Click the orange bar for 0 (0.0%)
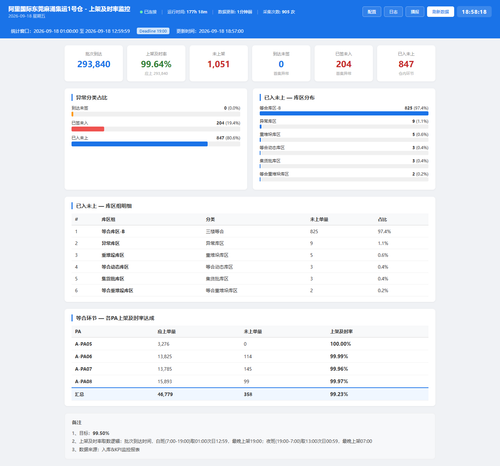The height and width of the screenshot is (466, 500). point(72,114)
